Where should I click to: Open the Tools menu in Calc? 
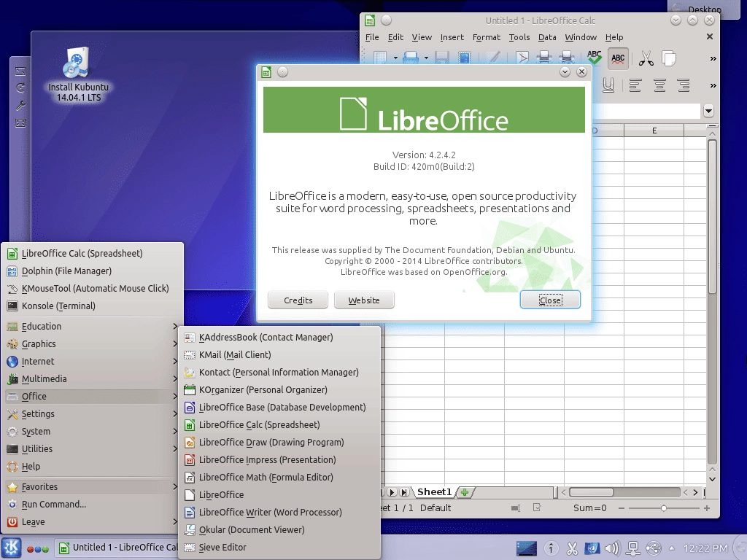(x=519, y=37)
